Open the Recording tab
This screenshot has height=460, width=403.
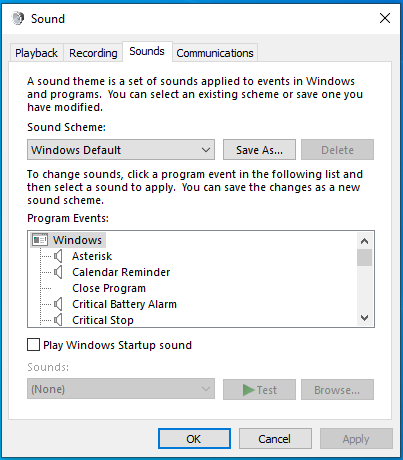tap(93, 53)
